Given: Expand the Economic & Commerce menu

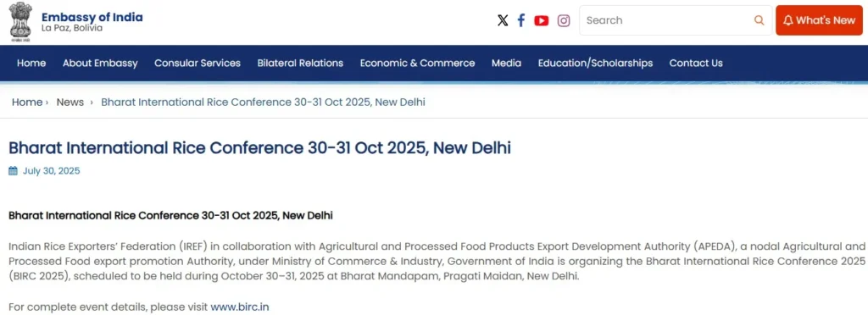Looking at the screenshot, I should [417, 63].
